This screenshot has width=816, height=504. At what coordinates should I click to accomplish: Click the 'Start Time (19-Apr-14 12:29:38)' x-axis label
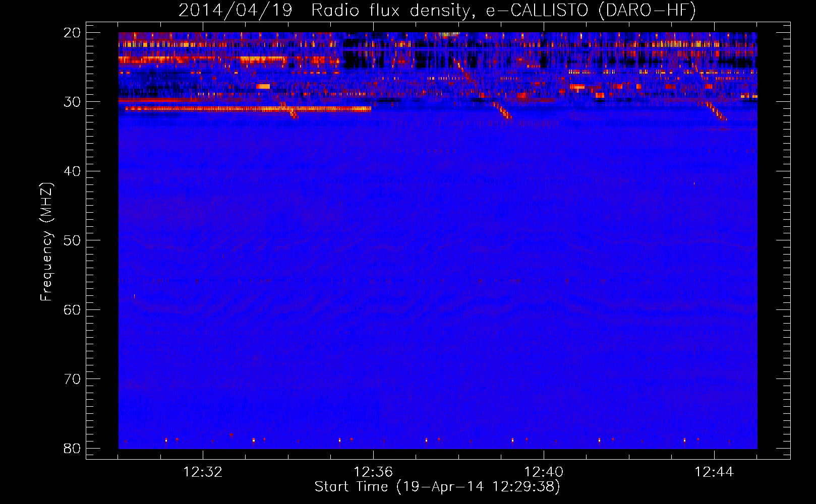click(x=437, y=487)
